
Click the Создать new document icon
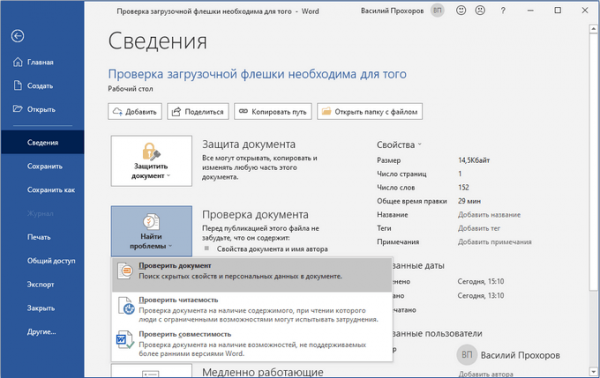coord(18,85)
